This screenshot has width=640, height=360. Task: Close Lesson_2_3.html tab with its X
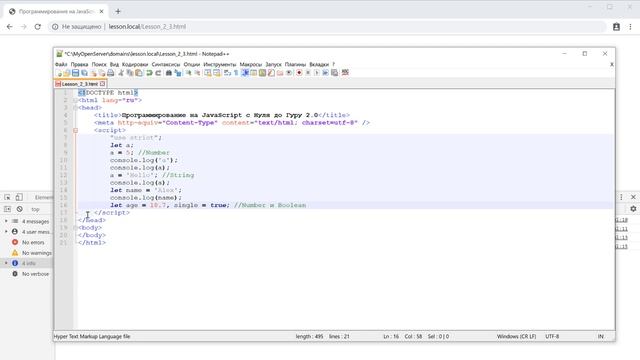tap(102, 84)
